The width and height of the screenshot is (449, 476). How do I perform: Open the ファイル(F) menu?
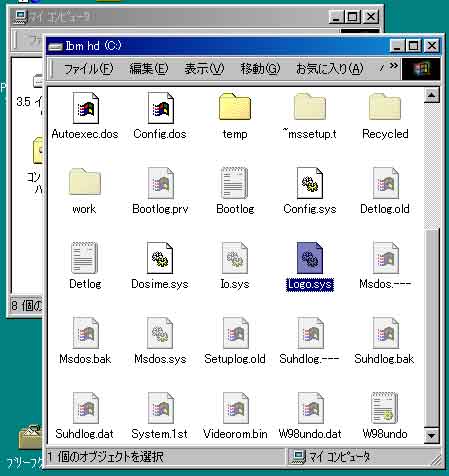88,69
